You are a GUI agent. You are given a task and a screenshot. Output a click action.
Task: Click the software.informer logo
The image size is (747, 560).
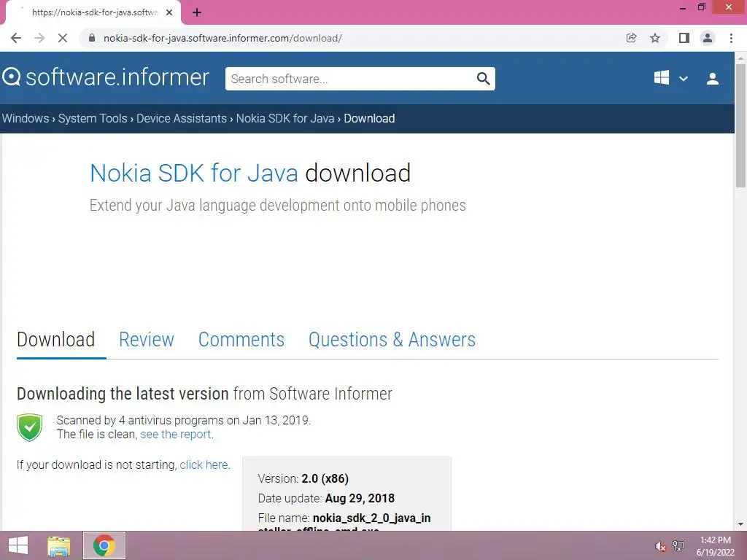(x=106, y=77)
